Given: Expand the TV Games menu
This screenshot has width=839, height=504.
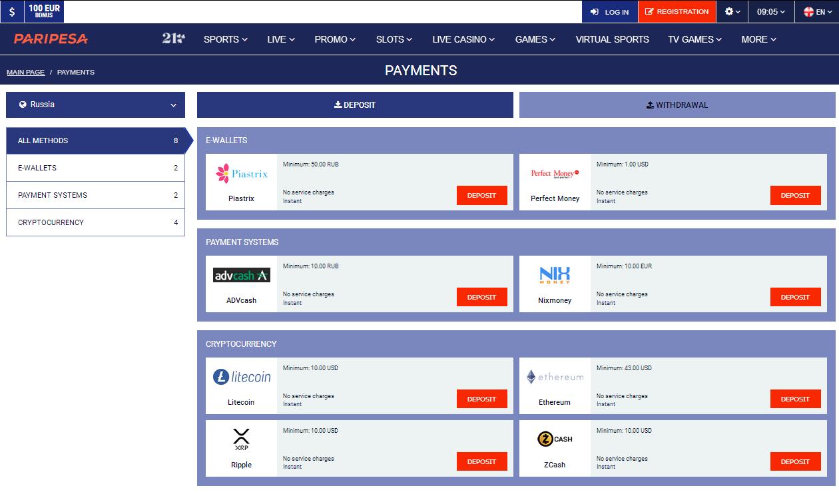Looking at the screenshot, I should [695, 39].
